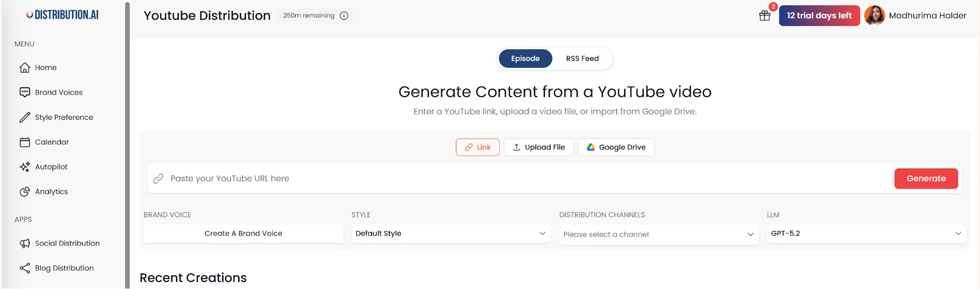Click Create A Brand Voice button
The image size is (980, 289).
pyautogui.click(x=243, y=234)
